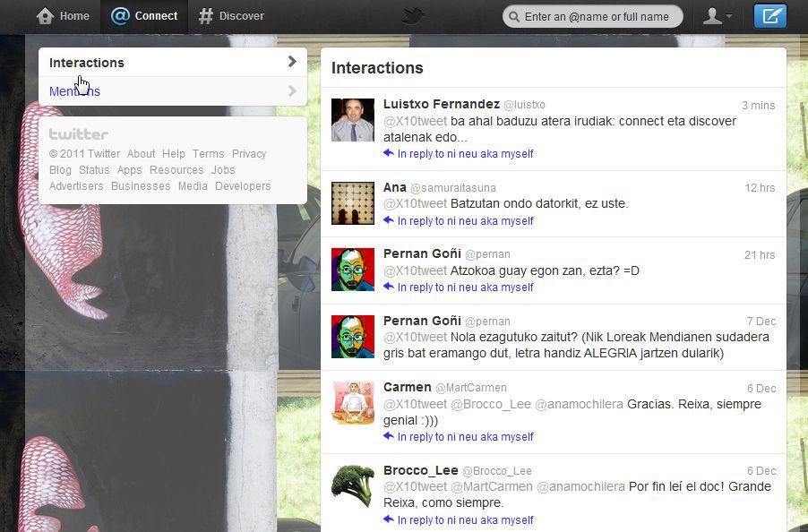Focus the @name or full name search field
Screen dimensions: 808x532
pos(598,16)
